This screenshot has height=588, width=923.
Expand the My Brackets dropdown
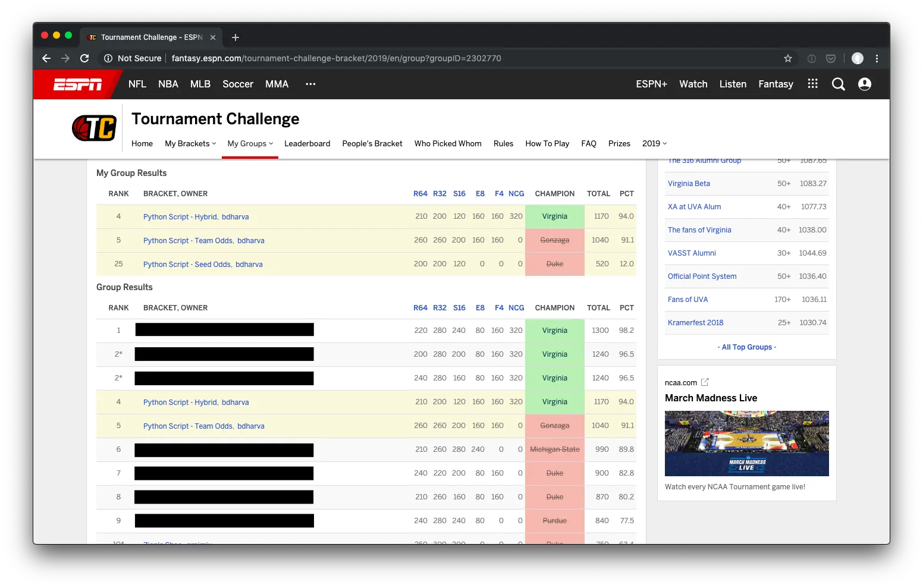tap(190, 144)
